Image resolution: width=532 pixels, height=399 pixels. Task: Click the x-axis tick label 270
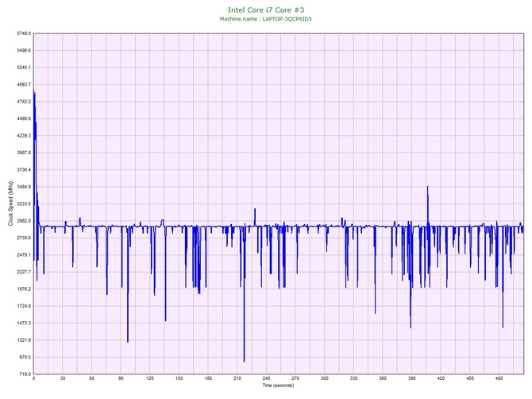(295, 378)
